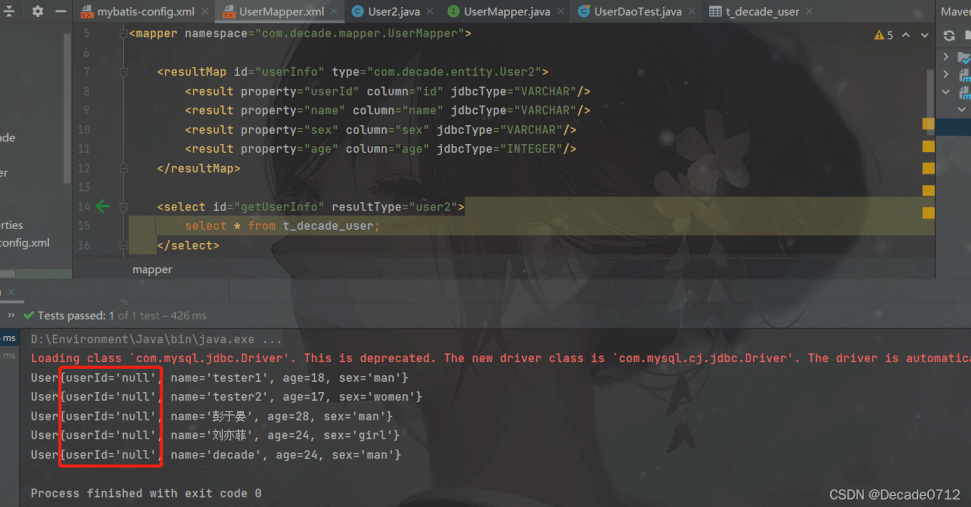Viewport: 971px width, 507px height.
Task: Click the green gutter navigation arrow on line 14
Action: 102,207
